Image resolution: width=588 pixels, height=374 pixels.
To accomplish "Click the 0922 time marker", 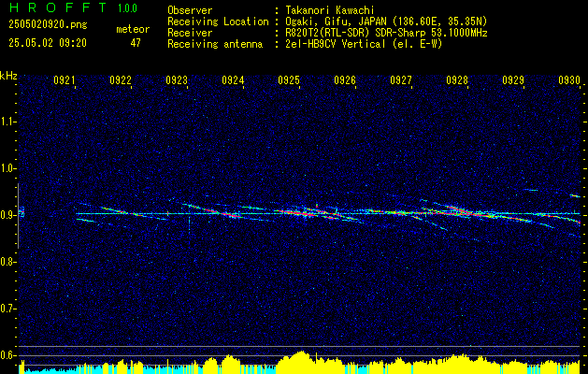I will click(120, 79).
